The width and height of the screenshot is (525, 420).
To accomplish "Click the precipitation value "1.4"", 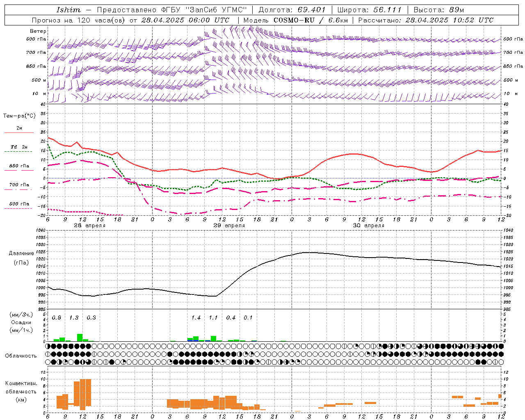I will pyautogui.click(x=196, y=318).
